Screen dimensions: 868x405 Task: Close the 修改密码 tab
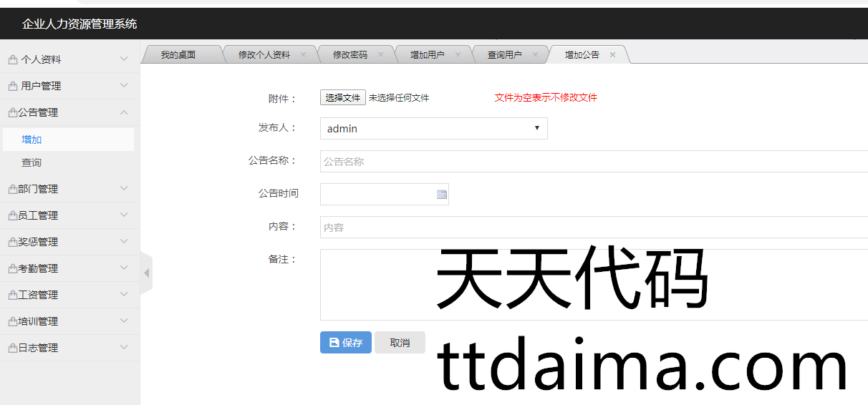(x=380, y=54)
